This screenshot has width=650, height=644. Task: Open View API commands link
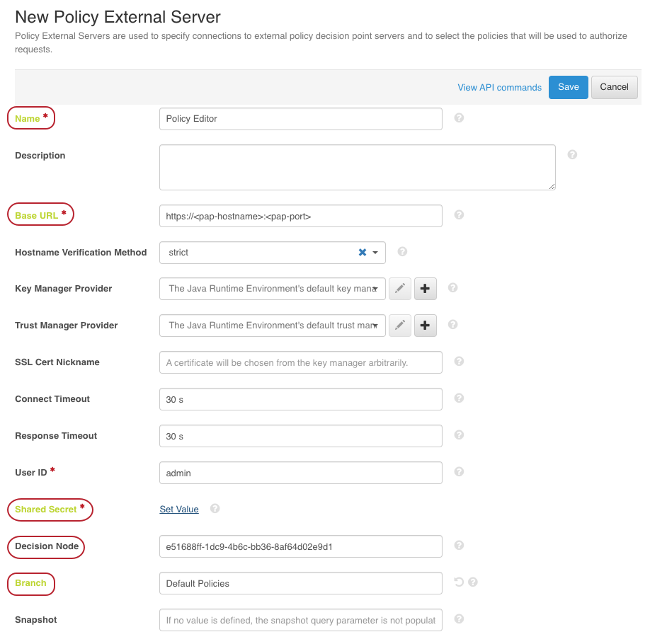point(499,88)
